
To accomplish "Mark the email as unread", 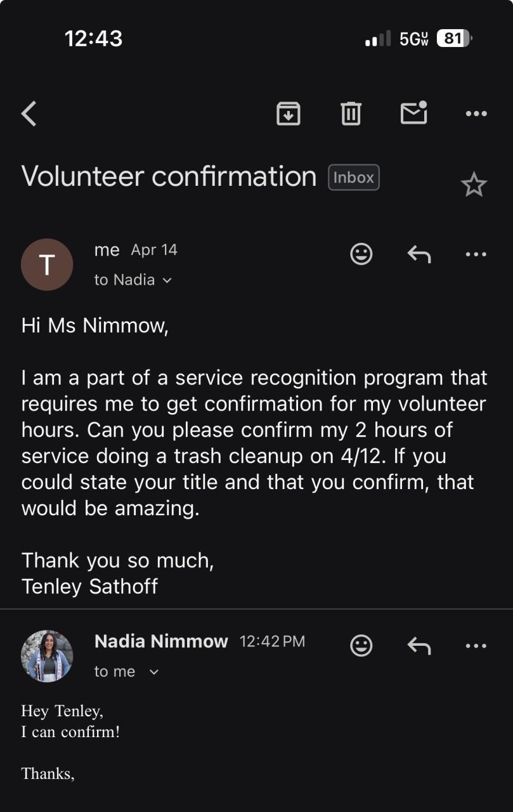I will [x=413, y=114].
